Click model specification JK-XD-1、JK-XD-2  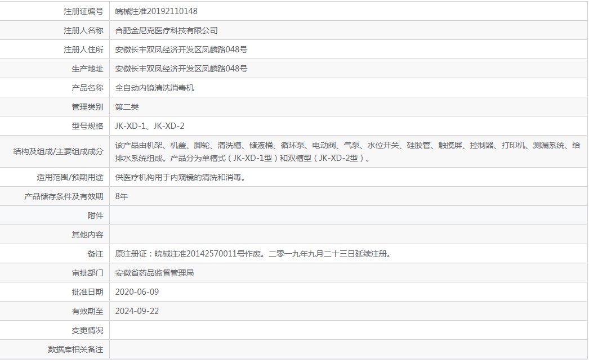(149, 126)
